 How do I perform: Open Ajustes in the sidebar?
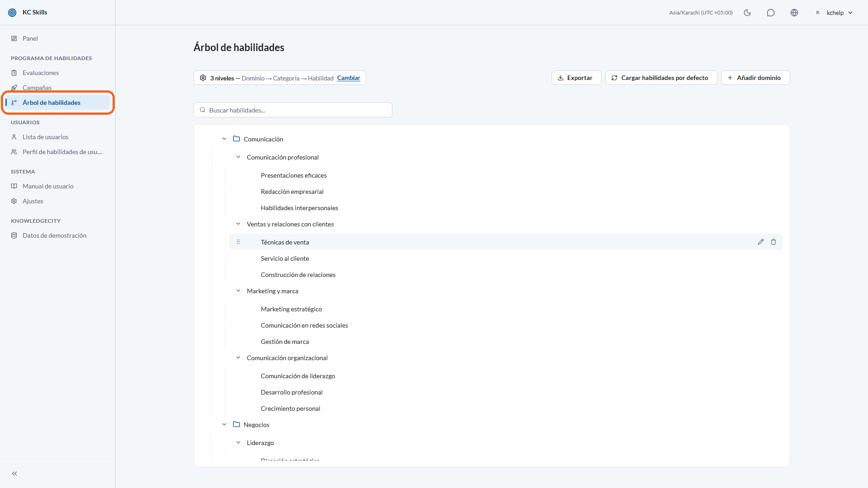click(x=33, y=201)
